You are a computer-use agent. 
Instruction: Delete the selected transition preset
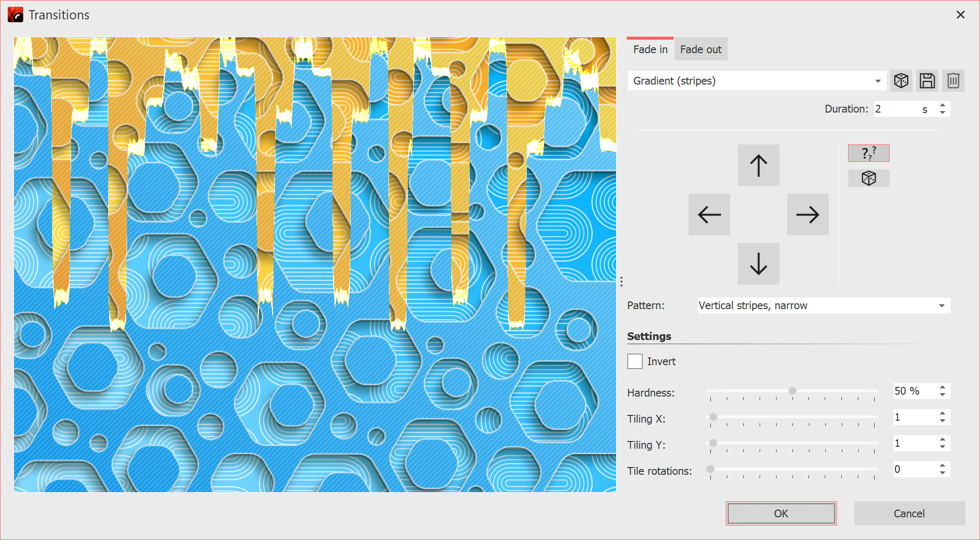[x=953, y=80]
